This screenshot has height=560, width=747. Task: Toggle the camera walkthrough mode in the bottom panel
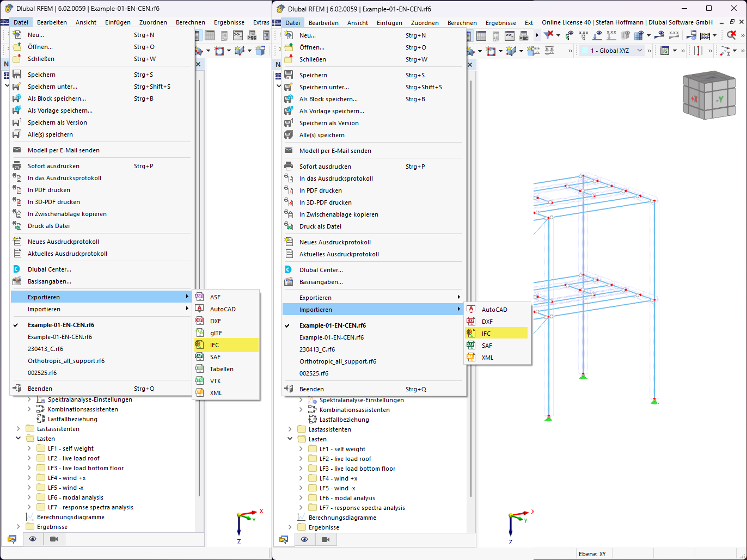point(325,539)
